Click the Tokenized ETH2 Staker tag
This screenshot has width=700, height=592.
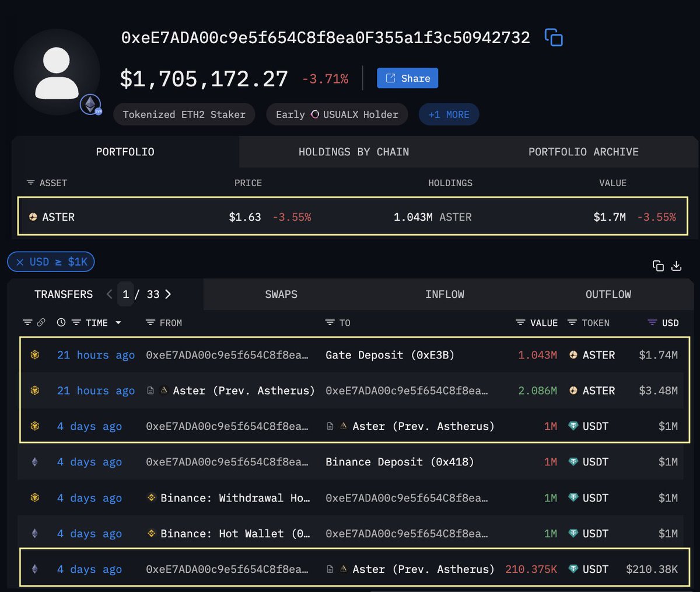click(184, 114)
